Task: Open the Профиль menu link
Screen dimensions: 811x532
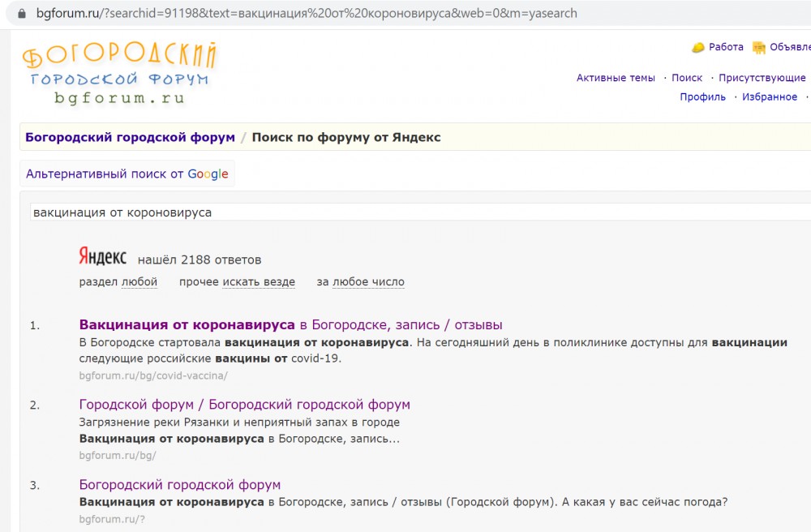Action: pos(702,97)
